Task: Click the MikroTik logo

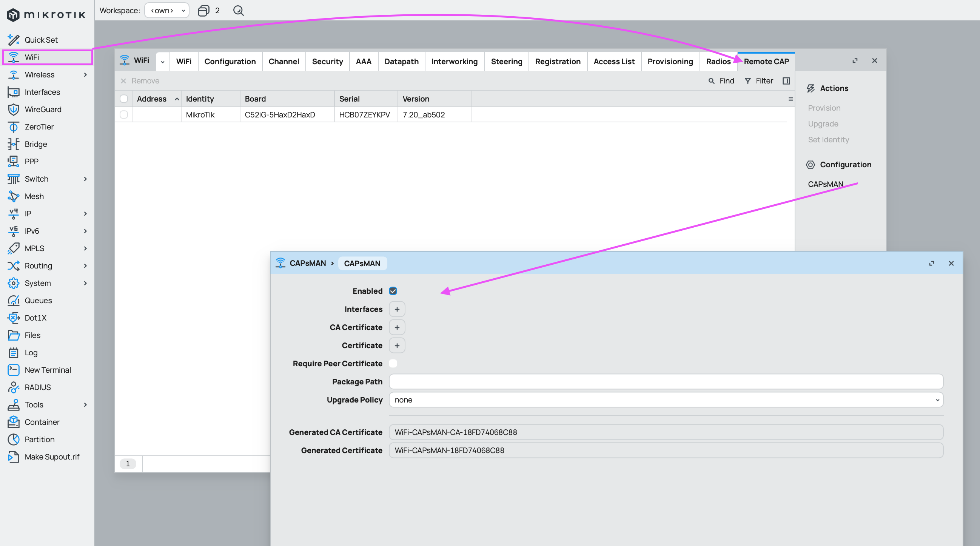Action: [46, 15]
